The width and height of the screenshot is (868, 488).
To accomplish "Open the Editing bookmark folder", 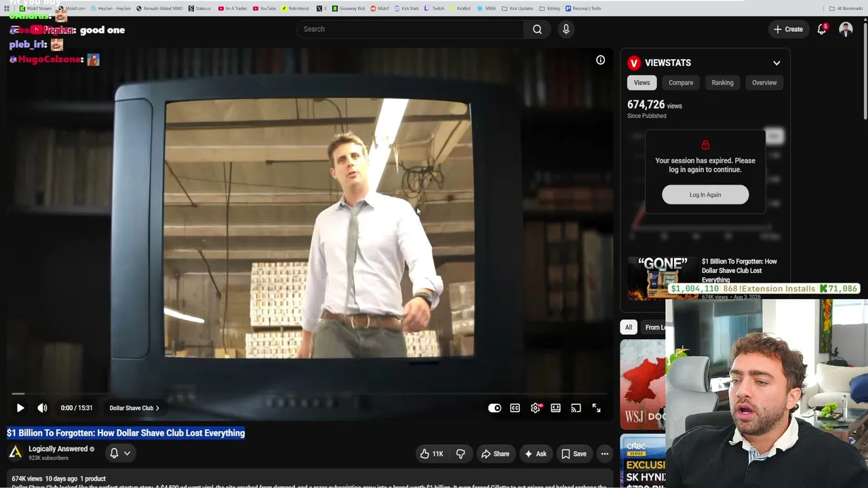I will tap(550, 9).
